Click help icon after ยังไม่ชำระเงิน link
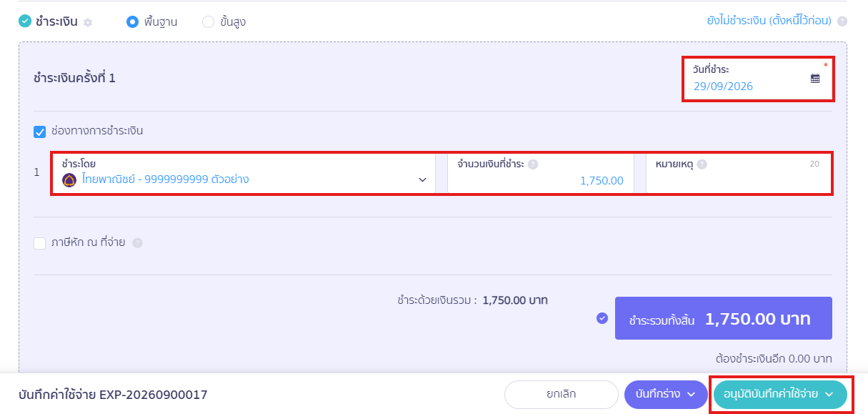The width and height of the screenshot is (868, 414). click(x=842, y=21)
